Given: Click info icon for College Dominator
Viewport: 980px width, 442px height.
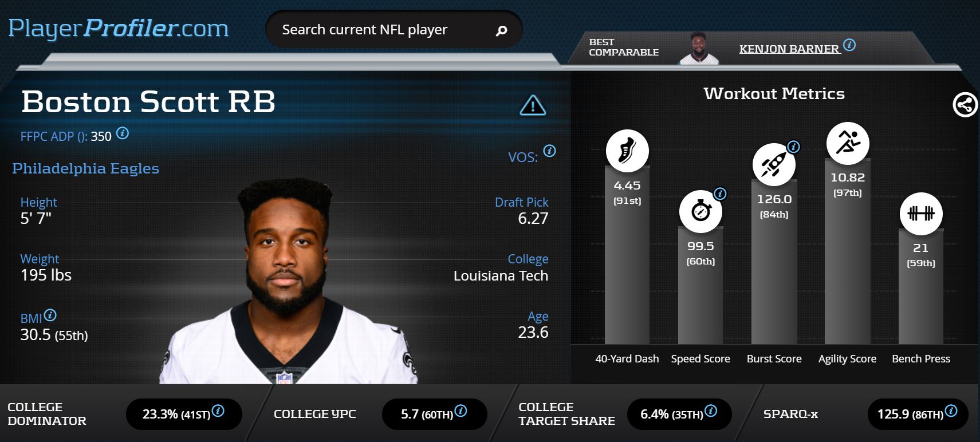Looking at the screenshot, I should [x=218, y=411].
